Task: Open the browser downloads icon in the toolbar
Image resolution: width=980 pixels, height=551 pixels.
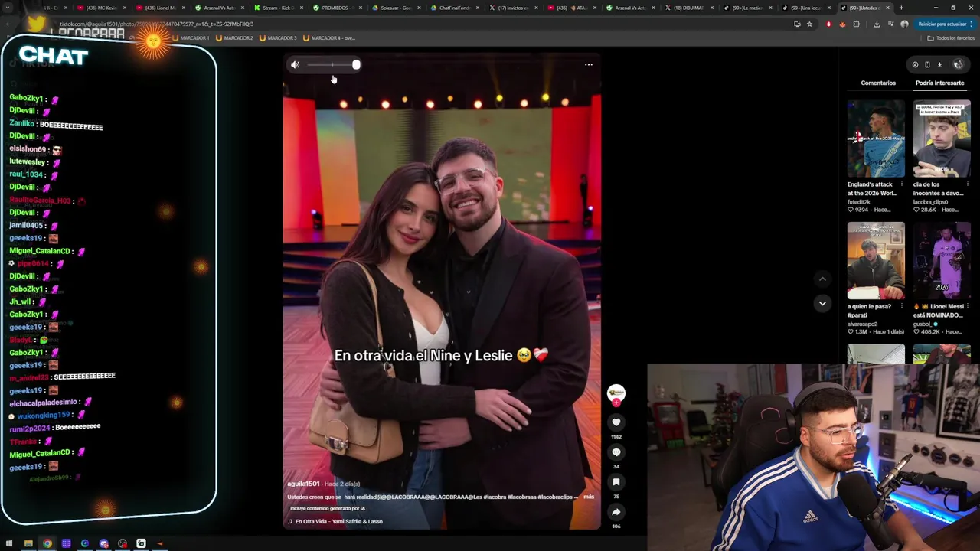Action: (877, 24)
